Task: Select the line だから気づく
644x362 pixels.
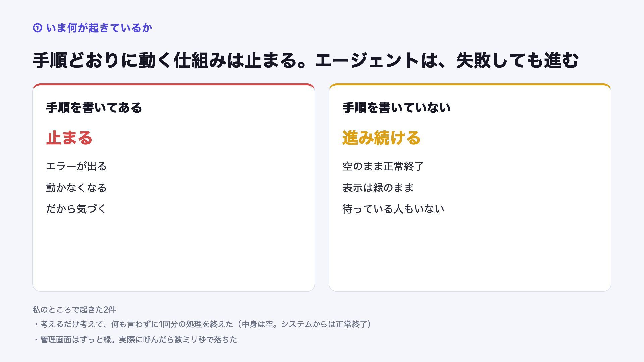Action: (x=76, y=209)
